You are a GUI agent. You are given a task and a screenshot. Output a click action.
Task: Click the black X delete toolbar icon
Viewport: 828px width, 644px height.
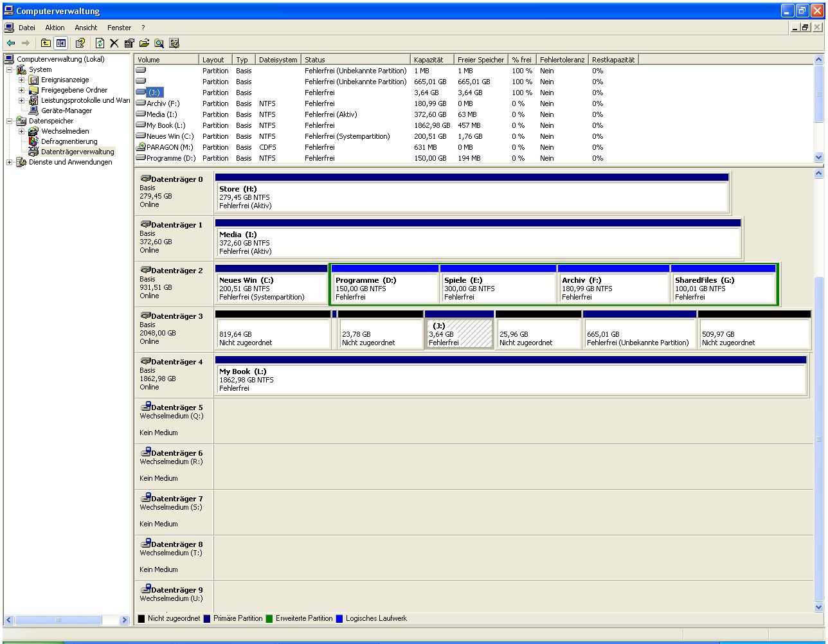[x=114, y=43]
